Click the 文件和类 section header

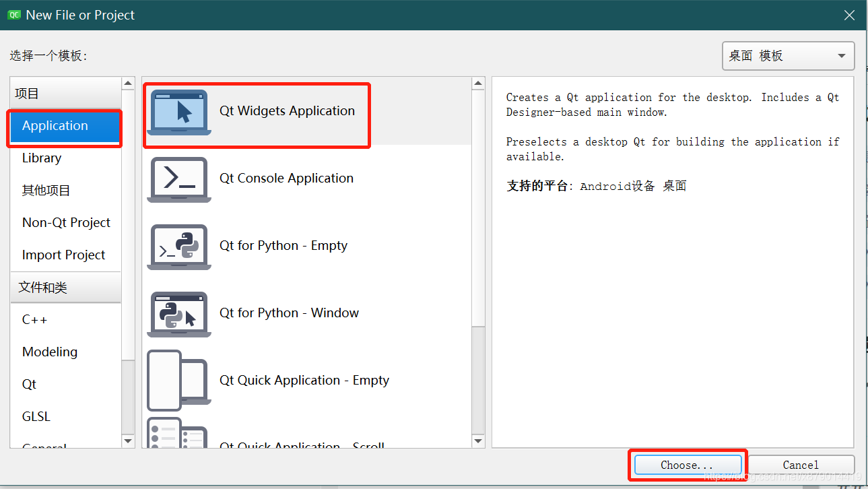point(65,288)
